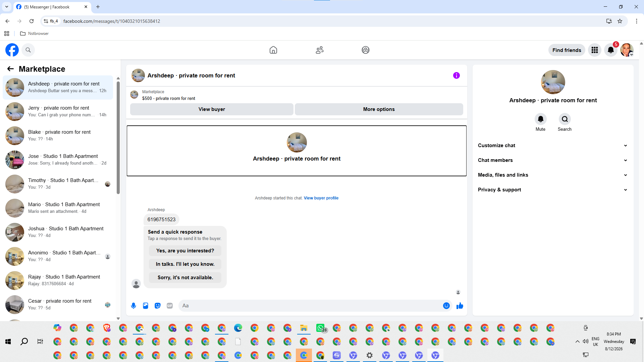Open conversation information purple icon

tap(457, 75)
